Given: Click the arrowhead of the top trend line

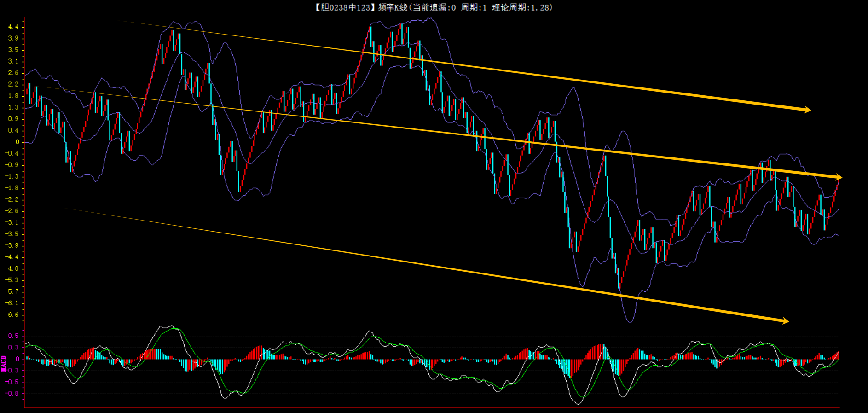Looking at the screenshot, I should coord(807,110).
